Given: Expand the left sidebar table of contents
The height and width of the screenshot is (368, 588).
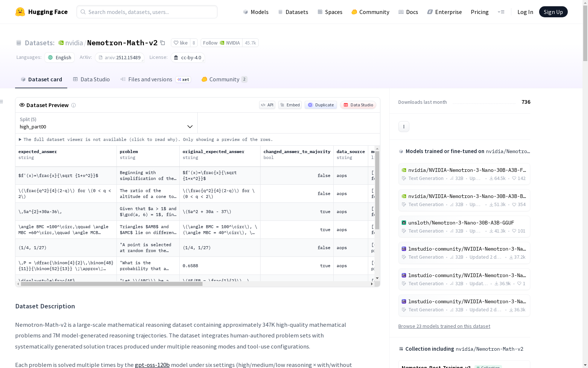Looking at the screenshot, I should (2, 102).
